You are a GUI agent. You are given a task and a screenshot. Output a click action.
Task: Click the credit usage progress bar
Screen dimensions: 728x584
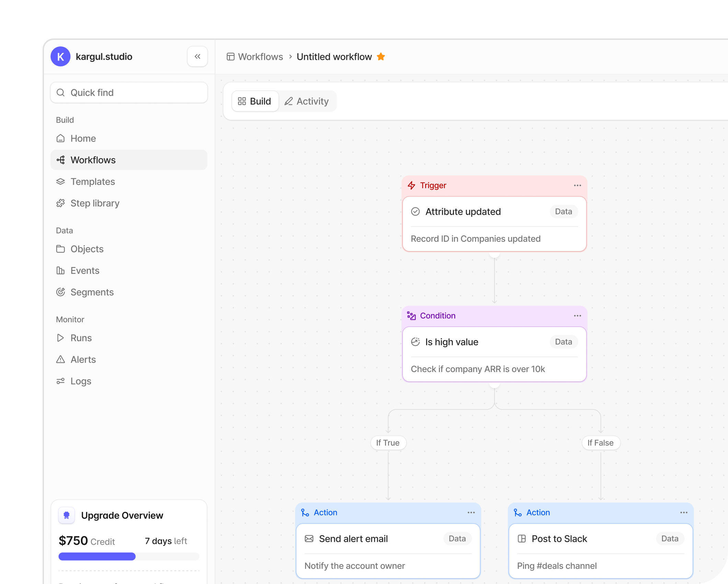coord(129,557)
